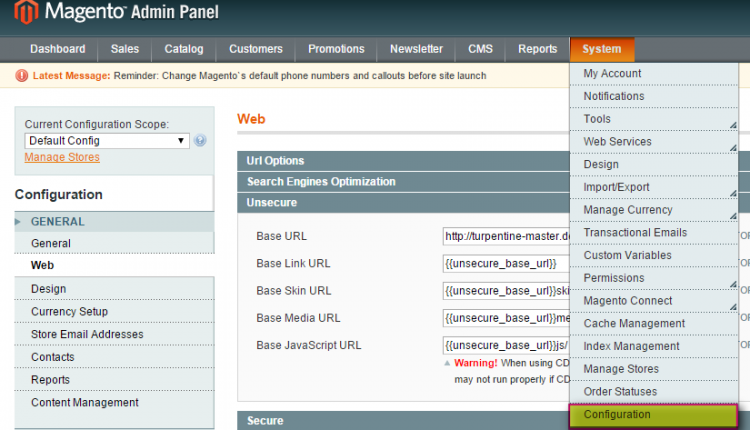Choose Magento Connect menu entry
This screenshot has height=430, width=750.
[654, 301]
